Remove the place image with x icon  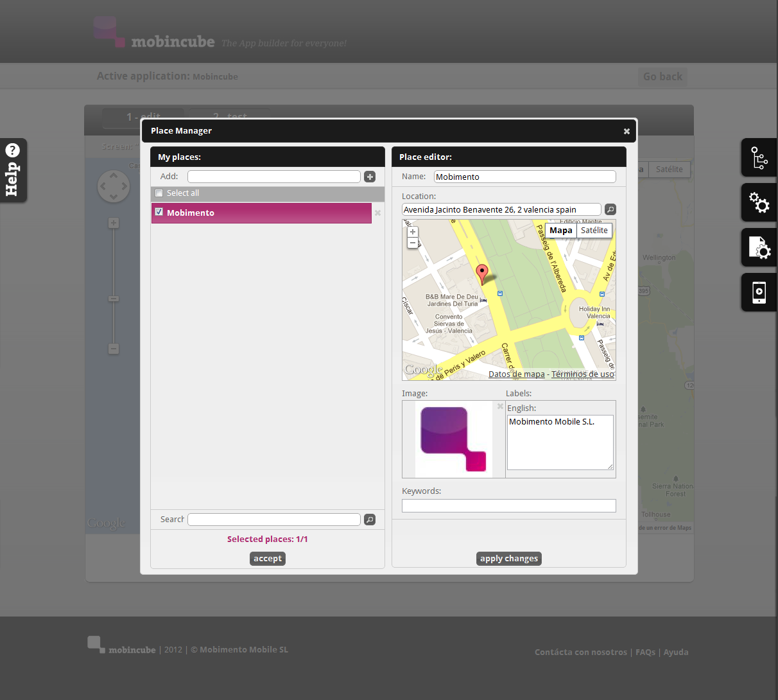pos(500,406)
